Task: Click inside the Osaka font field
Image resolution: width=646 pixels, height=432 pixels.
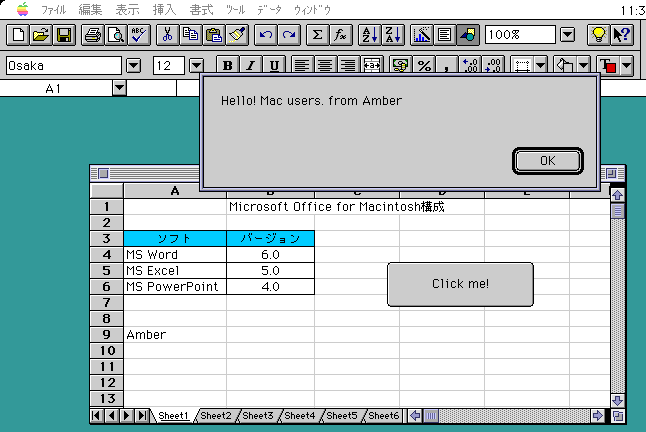Action: [x=64, y=65]
